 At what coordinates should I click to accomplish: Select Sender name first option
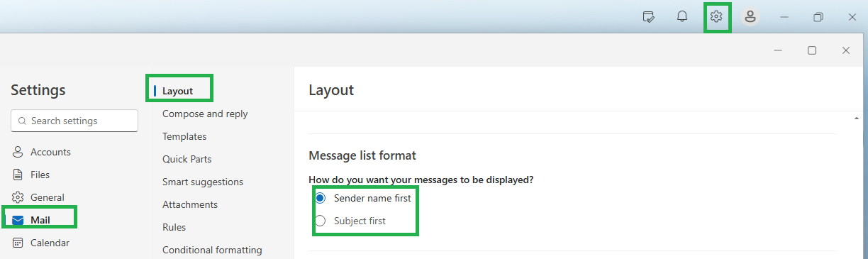click(x=320, y=198)
